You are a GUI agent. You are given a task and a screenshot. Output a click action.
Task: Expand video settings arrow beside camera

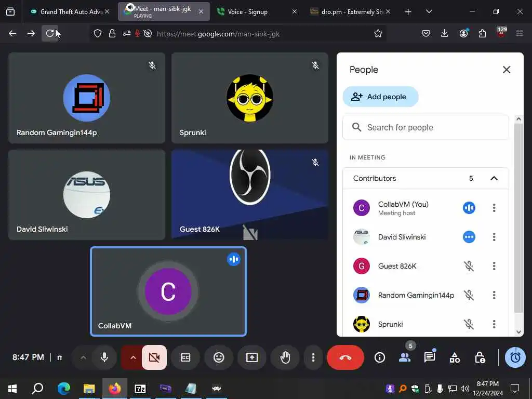pyautogui.click(x=132, y=357)
